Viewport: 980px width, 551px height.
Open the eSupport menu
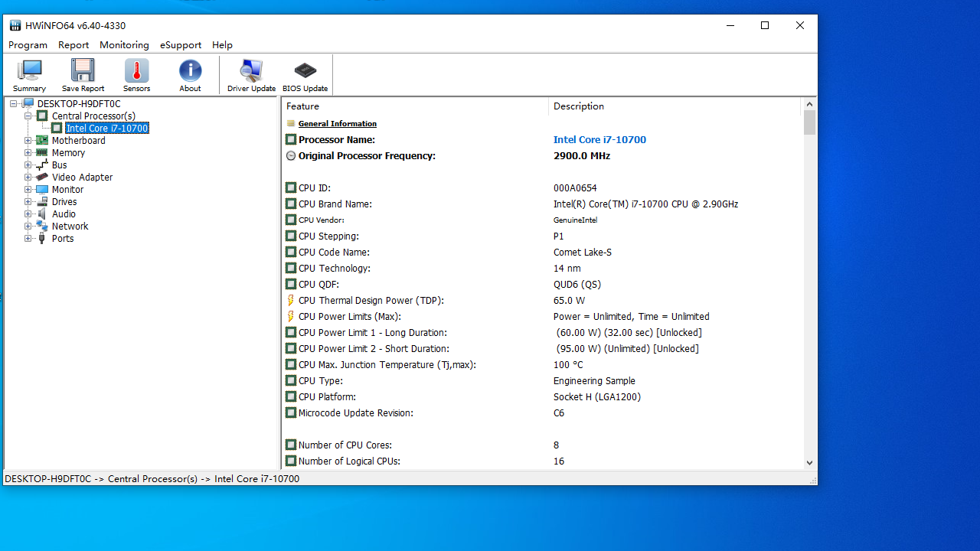click(x=181, y=45)
